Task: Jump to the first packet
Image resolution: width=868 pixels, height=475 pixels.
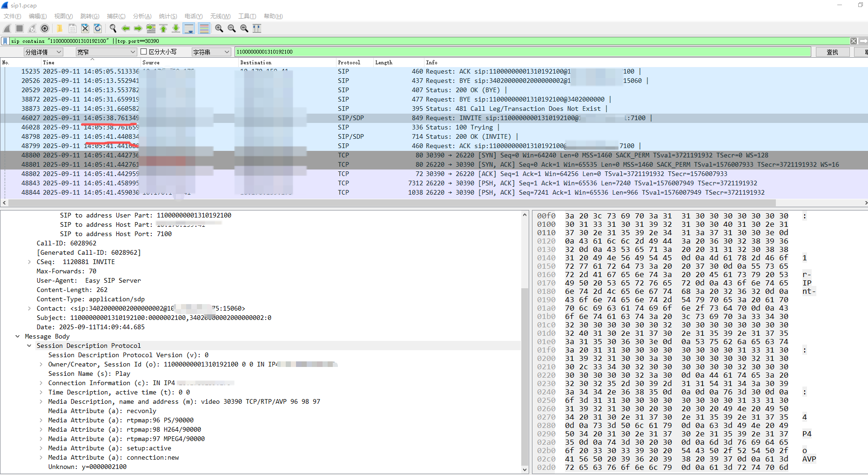Action: [x=163, y=28]
